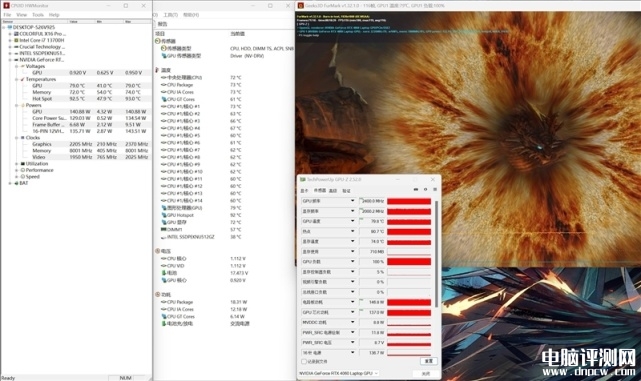The height and width of the screenshot is (381, 641).
Task: Collapse Voltages group in HWMonitor
Action: [x=17, y=66]
